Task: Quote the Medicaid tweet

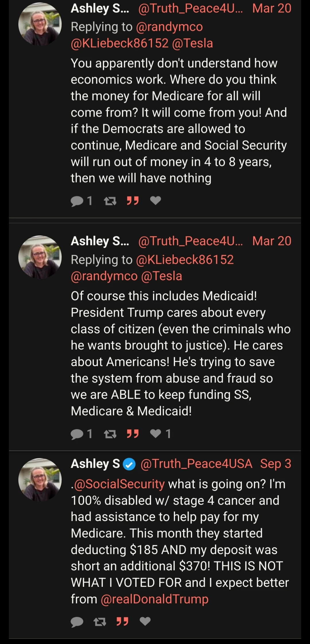Action: tap(133, 434)
